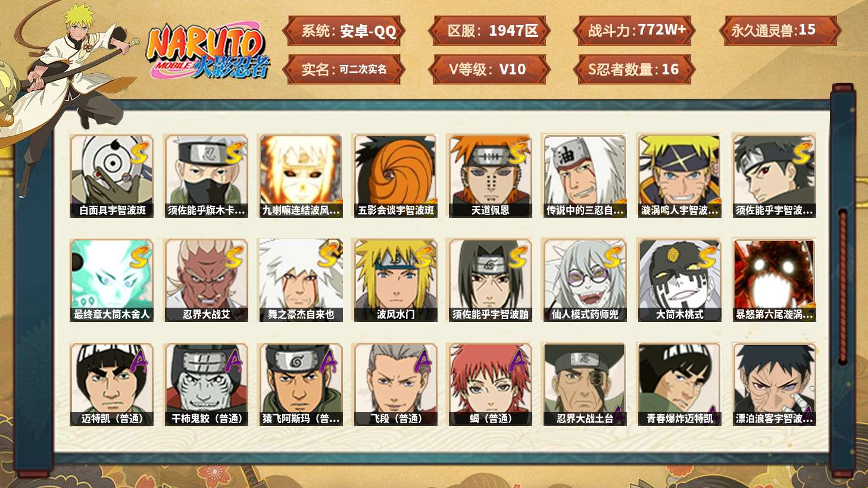Select the 大筒木桃式 character icon
This screenshot has width=868, height=488.
679,280
